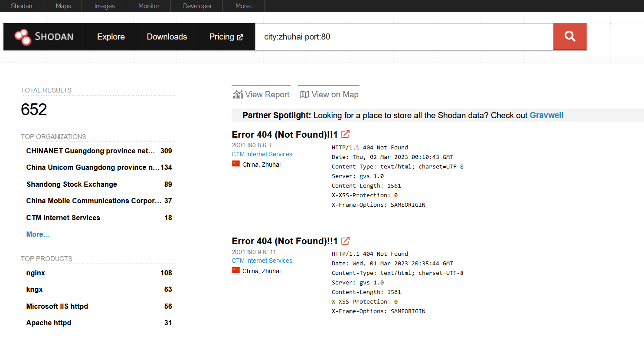Click View Report link

(261, 94)
